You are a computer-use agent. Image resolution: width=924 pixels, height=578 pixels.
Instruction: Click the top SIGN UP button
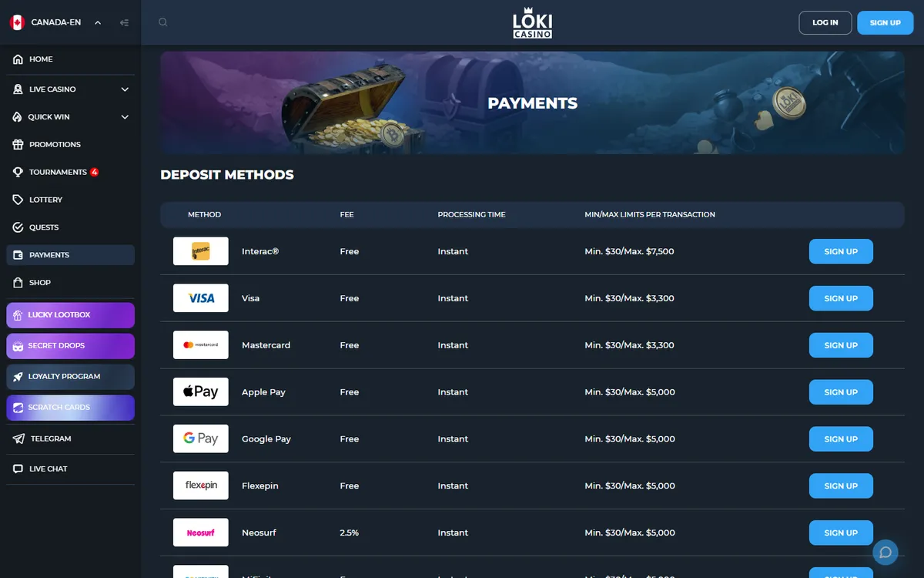pos(885,22)
